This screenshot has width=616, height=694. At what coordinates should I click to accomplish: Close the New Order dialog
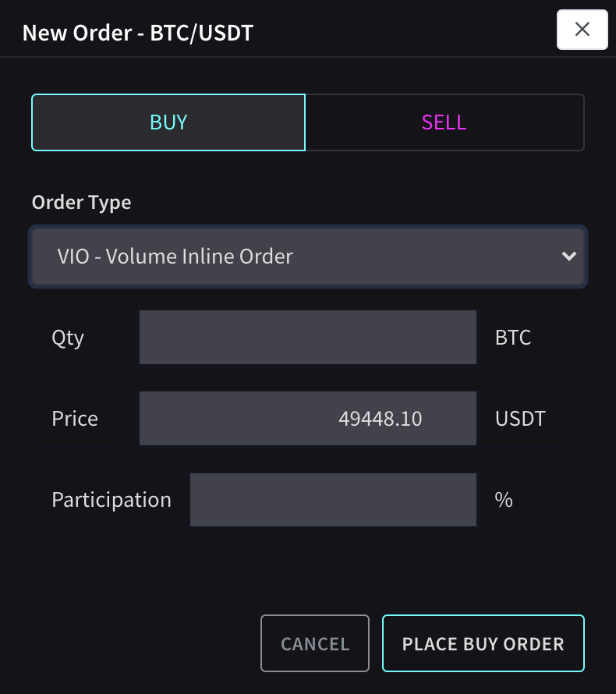(x=582, y=30)
